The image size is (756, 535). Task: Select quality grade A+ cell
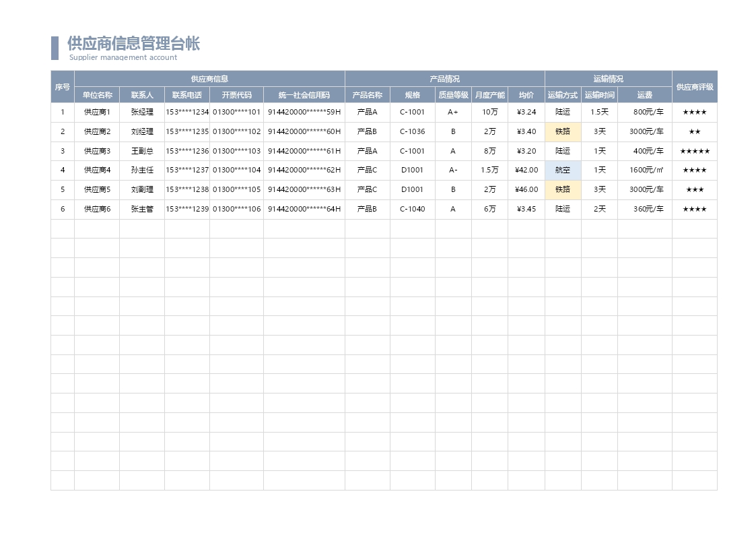(453, 112)
